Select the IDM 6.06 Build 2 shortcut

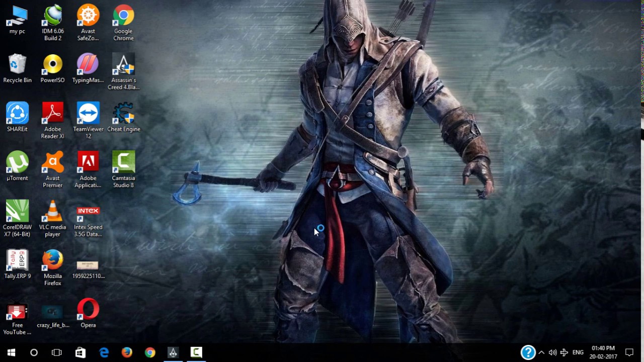tap(53, 24)
